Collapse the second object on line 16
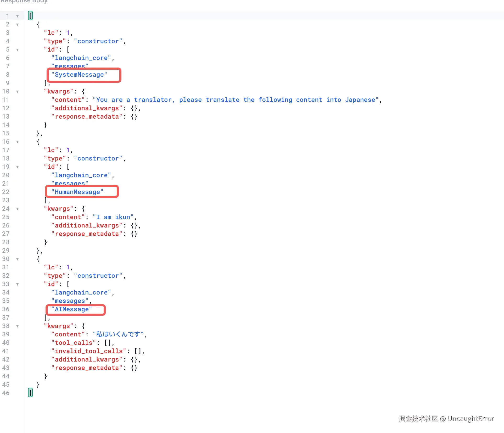This screenshot has width=504, height=433. click(x=18, y=142)
